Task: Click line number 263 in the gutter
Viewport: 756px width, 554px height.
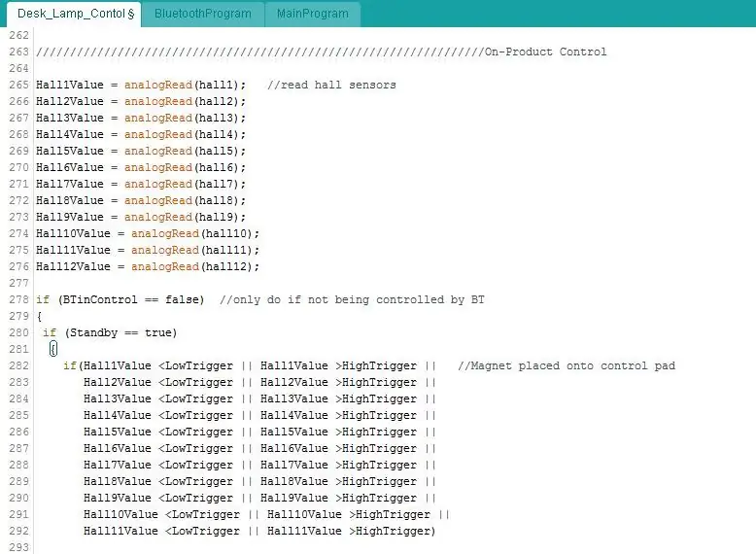Action: (18, 52)
